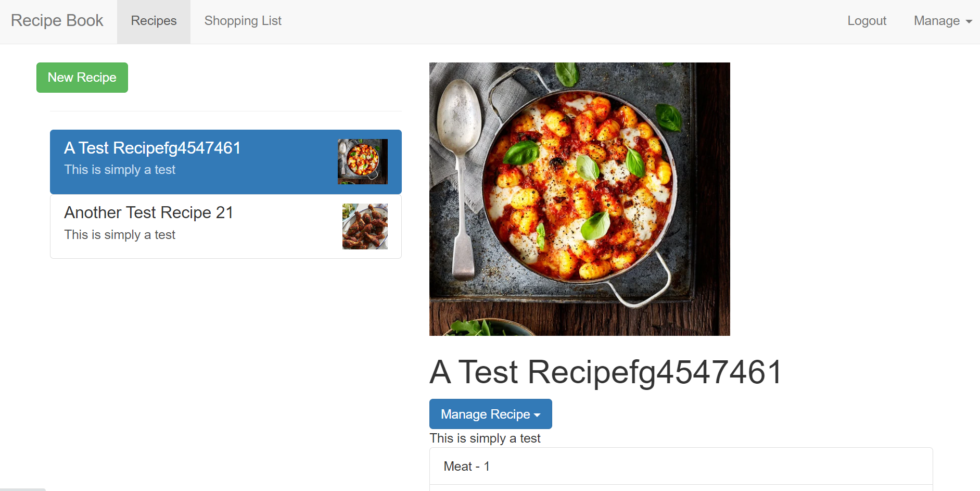The image size is (980, 491).
Task: Click the caret on Manage Recipe button
Action: 538,415
